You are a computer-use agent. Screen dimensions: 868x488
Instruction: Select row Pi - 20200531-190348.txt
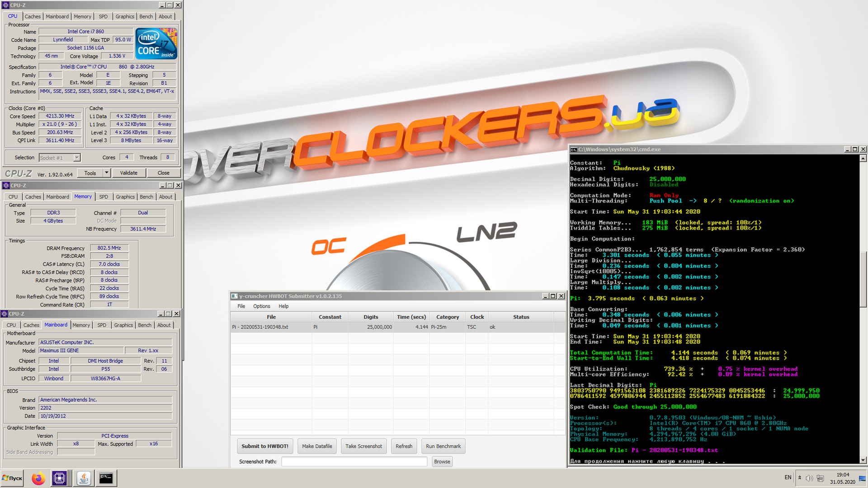tap(398, 327)
